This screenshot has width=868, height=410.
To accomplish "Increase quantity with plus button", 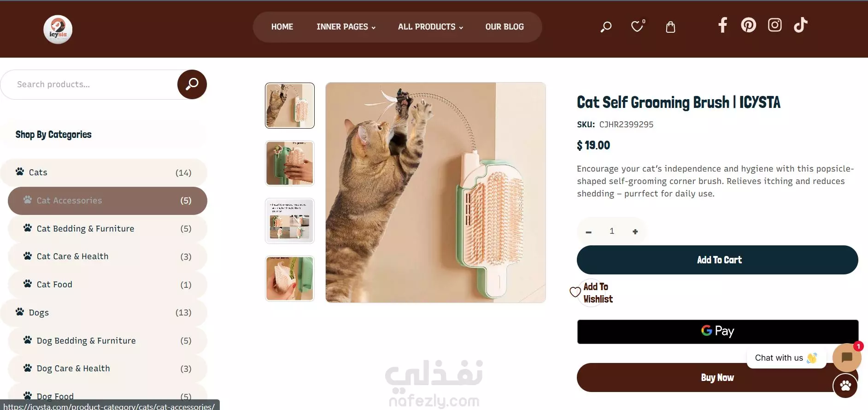I will 635,232.
